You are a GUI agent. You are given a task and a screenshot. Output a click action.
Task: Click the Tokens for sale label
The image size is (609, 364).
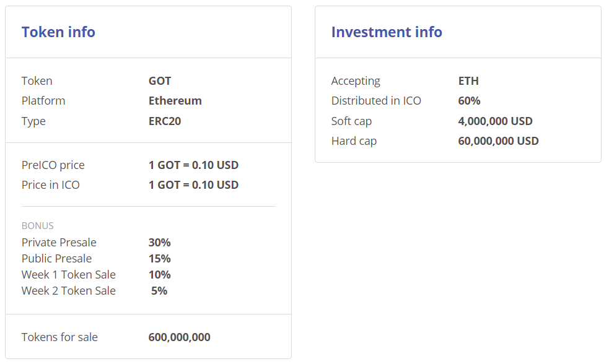(59, 337)
